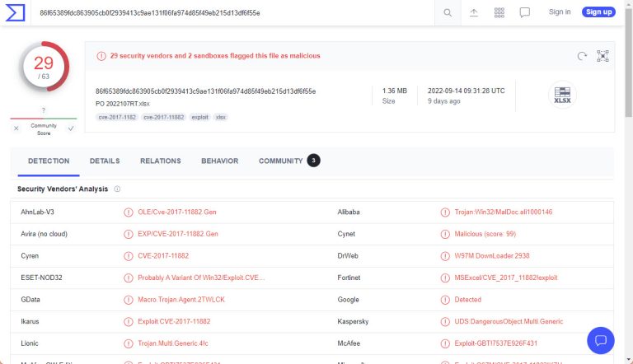This screenshot has width=633, height=364.
Task: Click the VirusTotal logo icon
Action: (x=16, y=12)
